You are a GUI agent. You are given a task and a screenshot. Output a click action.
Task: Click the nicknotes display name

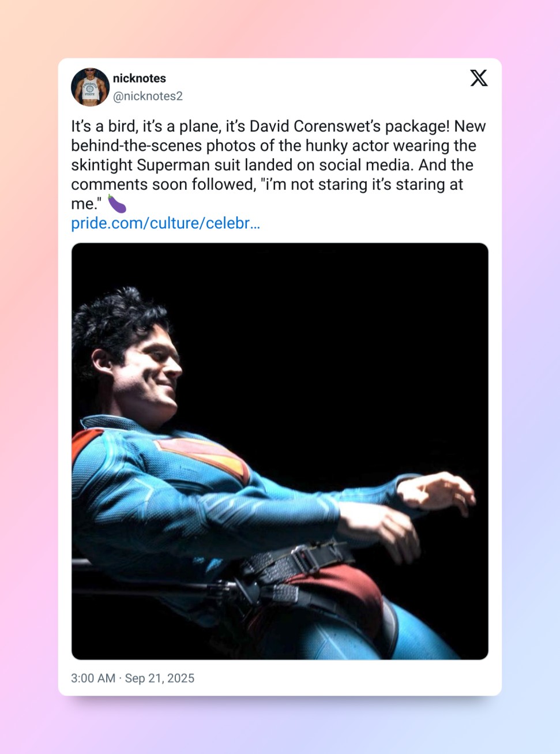coord(140,78)
